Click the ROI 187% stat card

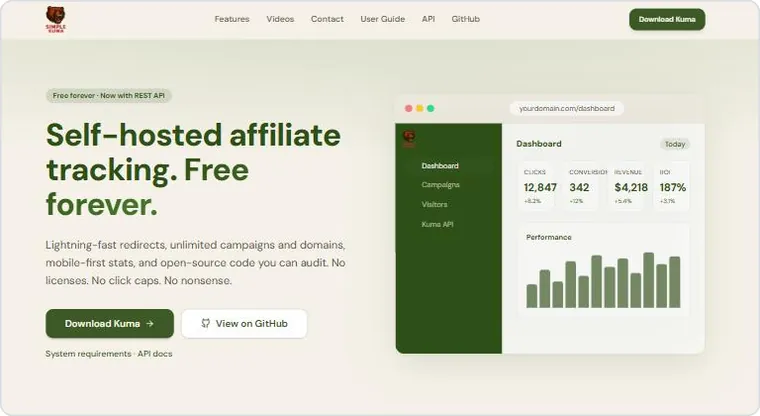[672, 187]
